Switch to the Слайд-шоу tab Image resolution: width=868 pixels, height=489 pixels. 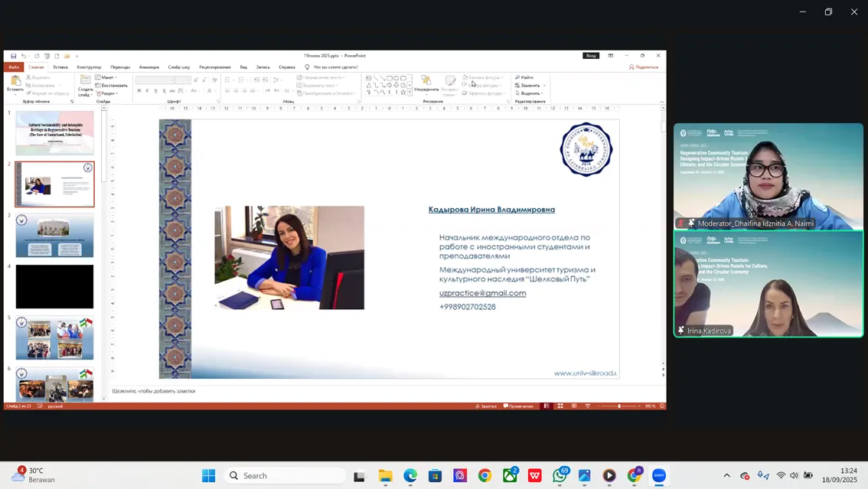pyautogui.click(x=179, y=67)
